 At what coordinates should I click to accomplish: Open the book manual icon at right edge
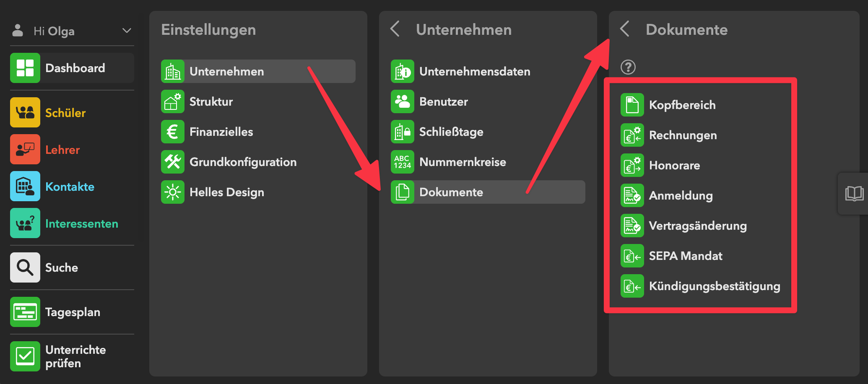tap(854, 194)
